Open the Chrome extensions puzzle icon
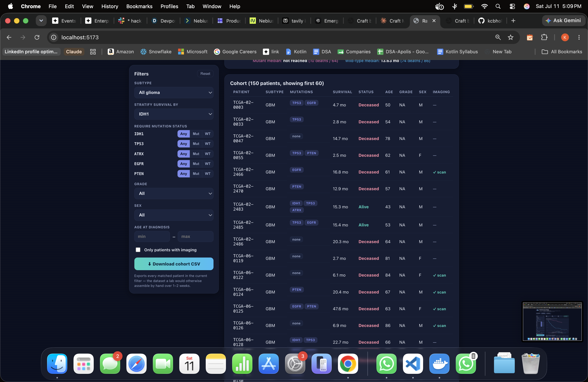The image size is (588, 382). [x=544, y=37]
